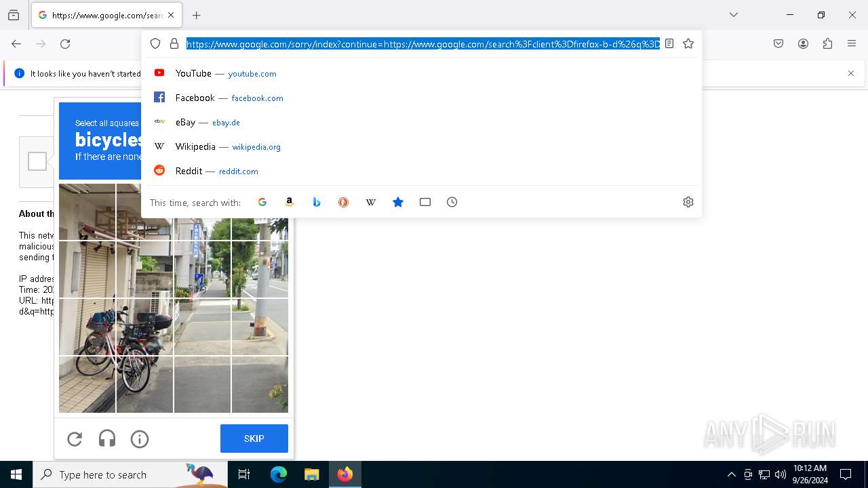Search with Google engine icon
868x488 pixels.
tap(262, 202)
